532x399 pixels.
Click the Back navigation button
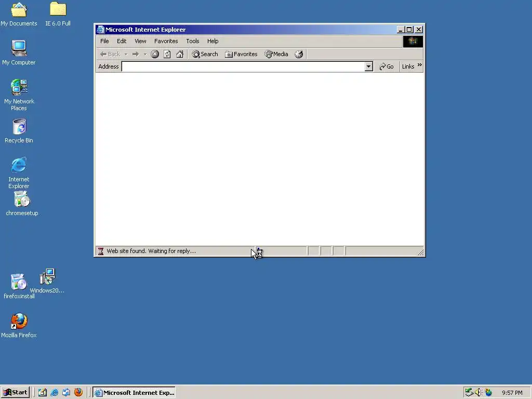click(110, 54)
